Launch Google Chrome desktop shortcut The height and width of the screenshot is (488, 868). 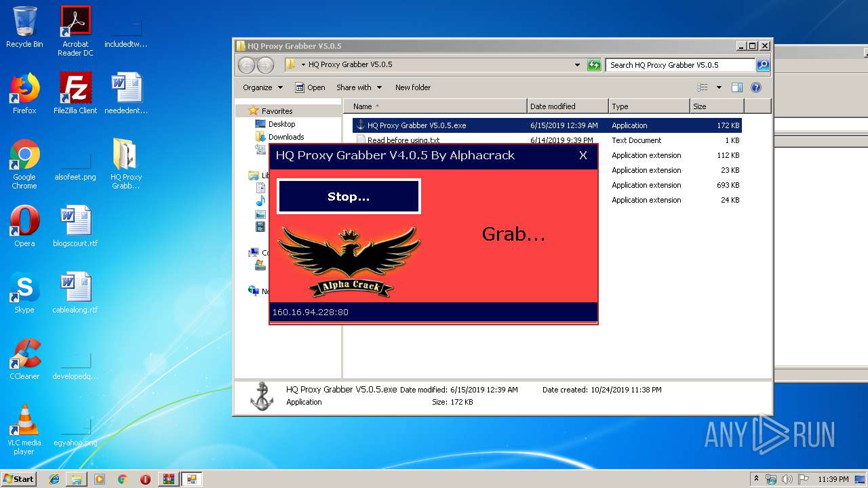pos(24,164)
